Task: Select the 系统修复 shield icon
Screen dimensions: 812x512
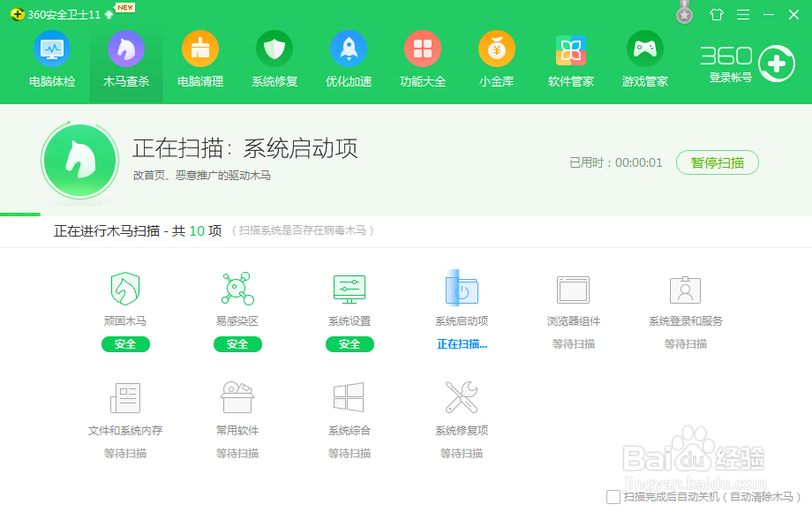Action: click(274, 50)
